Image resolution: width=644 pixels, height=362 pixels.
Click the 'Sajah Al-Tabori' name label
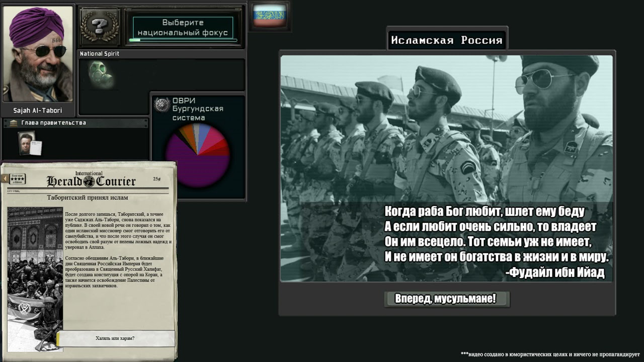pos(38,110)
